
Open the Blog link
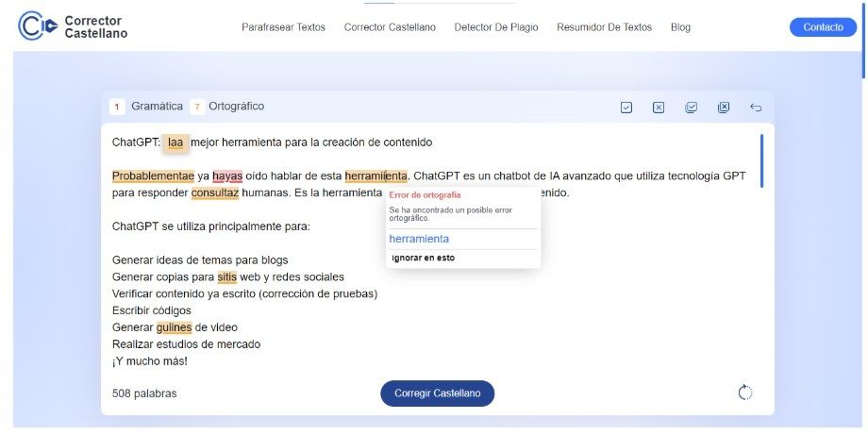680,27
